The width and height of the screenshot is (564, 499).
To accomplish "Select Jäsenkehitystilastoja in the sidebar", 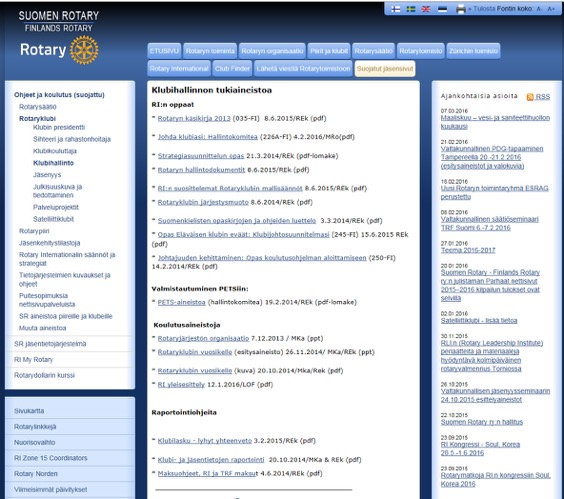I will 50,243.
